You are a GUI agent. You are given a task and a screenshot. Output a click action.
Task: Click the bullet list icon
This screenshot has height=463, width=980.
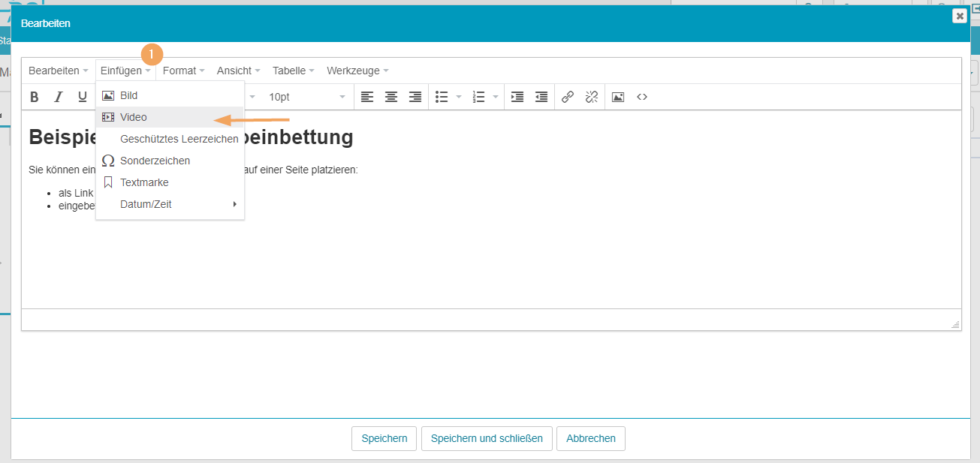(442, 97)
